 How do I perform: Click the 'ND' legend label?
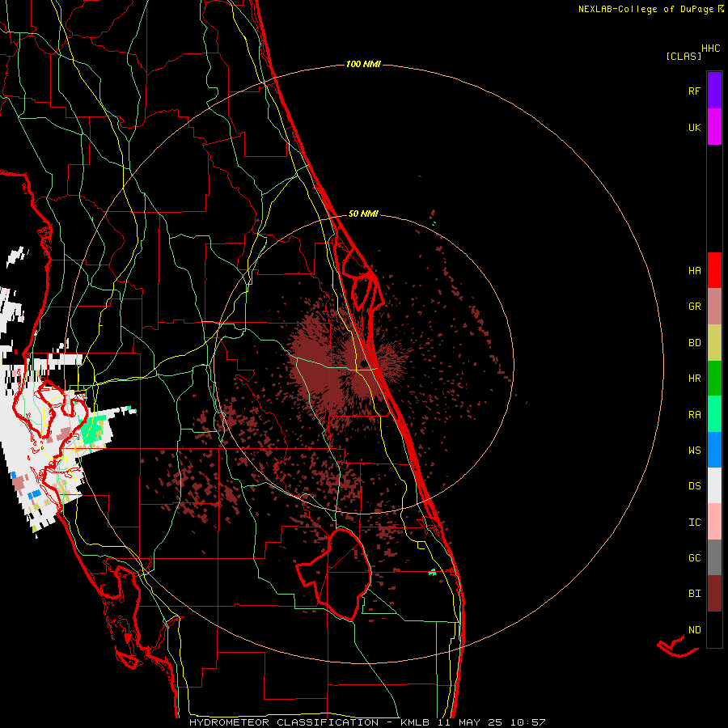click(694, 630)
